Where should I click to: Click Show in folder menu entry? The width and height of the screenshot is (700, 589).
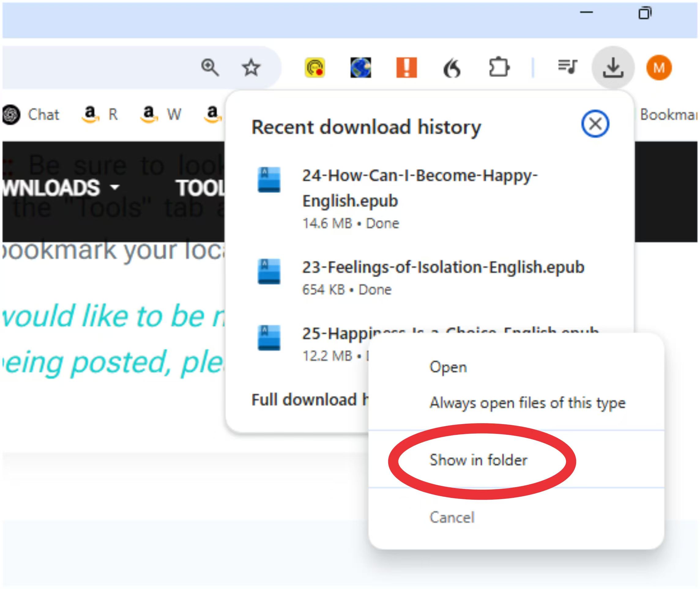pyautogui.click(x=478, y=460)
